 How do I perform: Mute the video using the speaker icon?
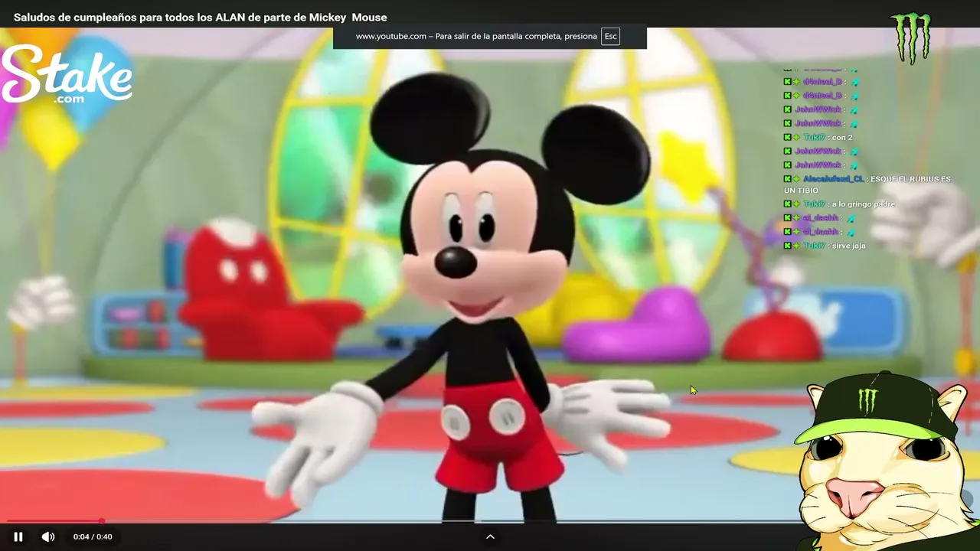coord(48,536)
